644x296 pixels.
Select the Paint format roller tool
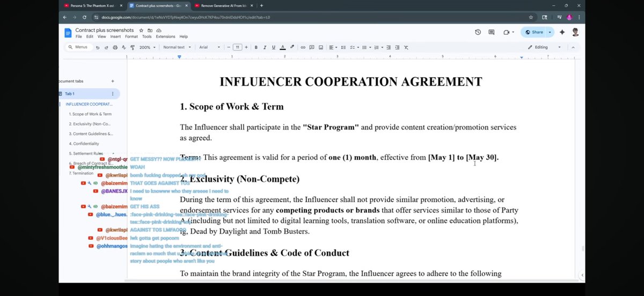[x=132, y=47]
